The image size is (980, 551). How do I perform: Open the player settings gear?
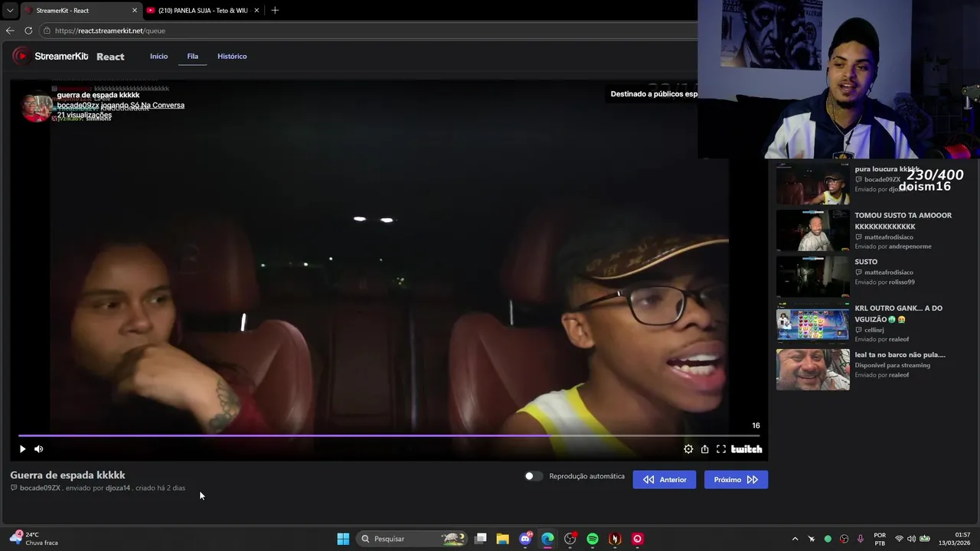pyautogui.click(x=688, y=449)
